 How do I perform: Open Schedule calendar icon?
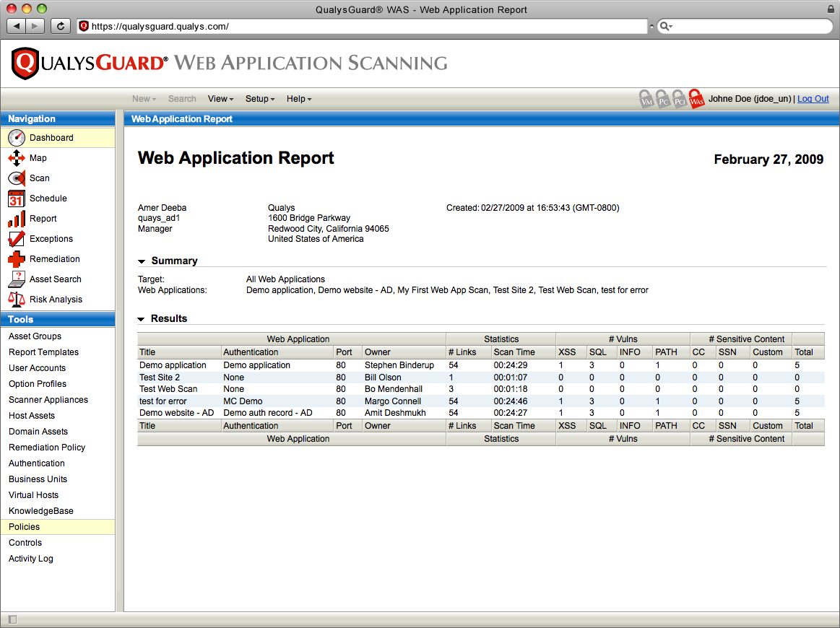point(17,199)
